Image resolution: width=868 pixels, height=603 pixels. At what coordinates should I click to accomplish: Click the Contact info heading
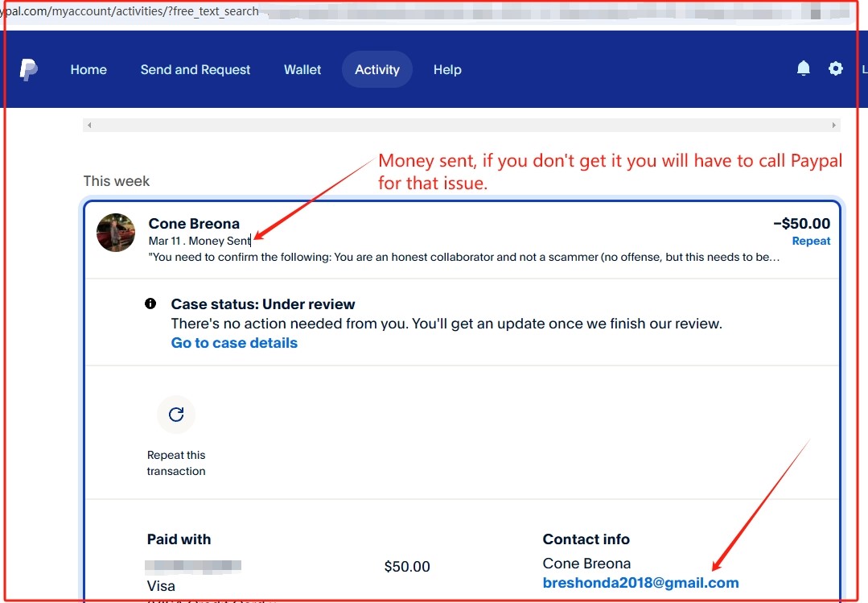586,539
